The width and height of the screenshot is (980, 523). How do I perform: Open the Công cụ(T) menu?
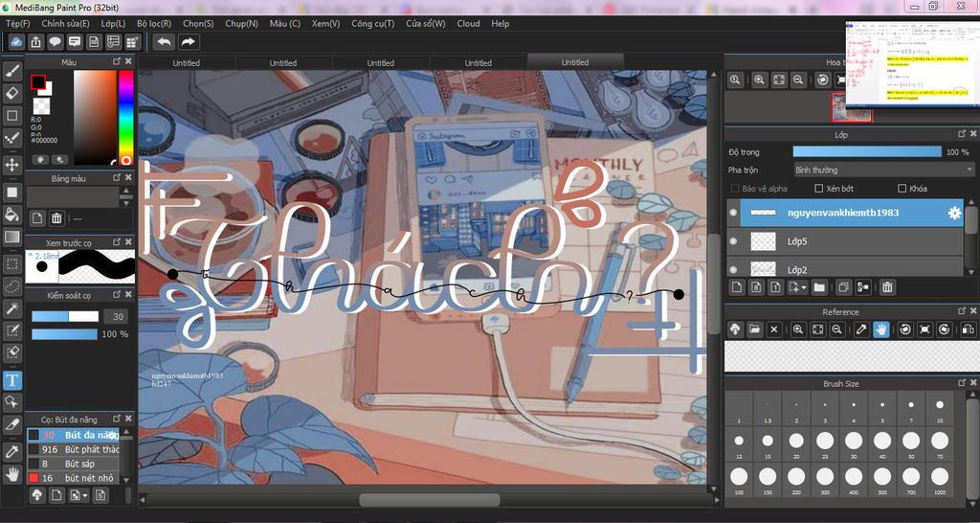coord(372,23)
